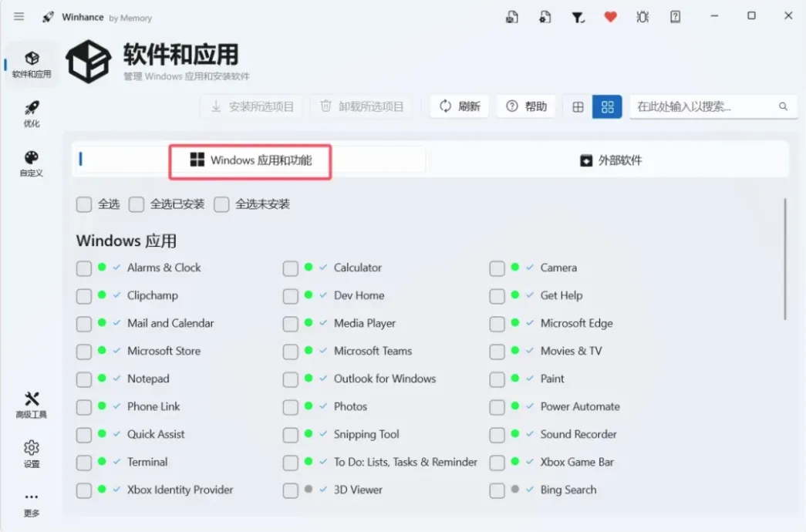
Task: Click the 刷新 refresh button
Action: (x=460, y=106)
